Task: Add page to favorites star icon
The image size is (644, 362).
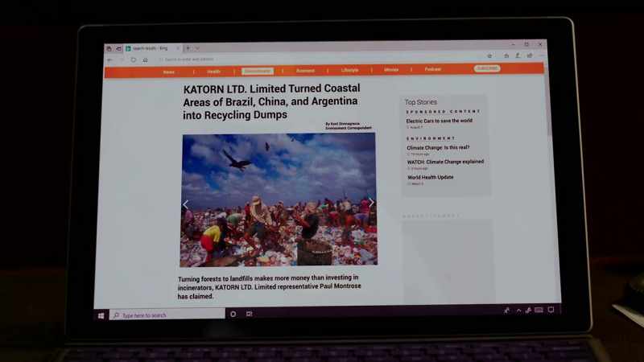Action: (489, 56)
